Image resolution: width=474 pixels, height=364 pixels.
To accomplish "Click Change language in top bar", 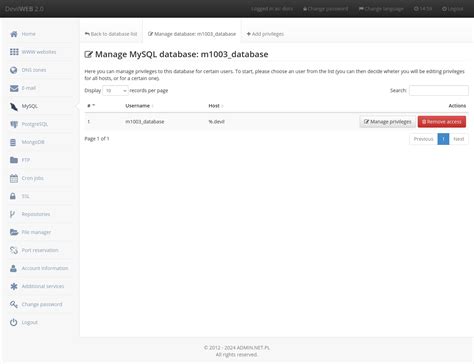I will point(381,9).
